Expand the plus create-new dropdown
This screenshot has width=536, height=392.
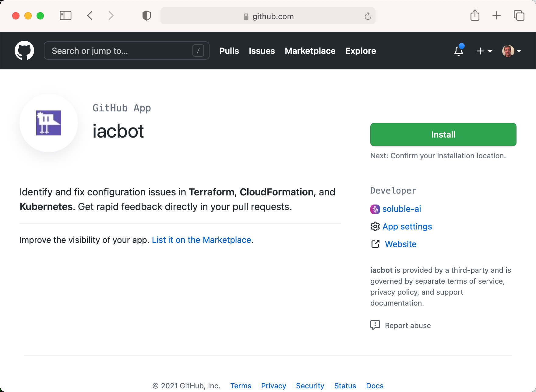(x=484, y=51)
